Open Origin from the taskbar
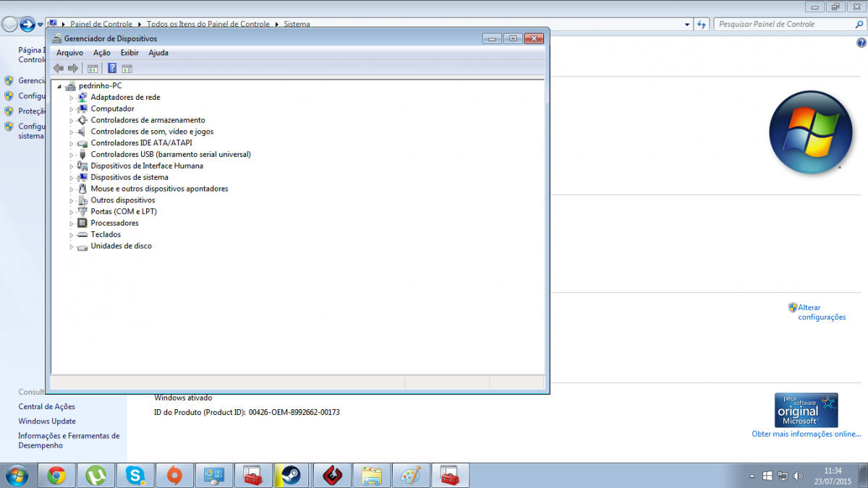The image size is (868, 488). [x=174, y=476]
